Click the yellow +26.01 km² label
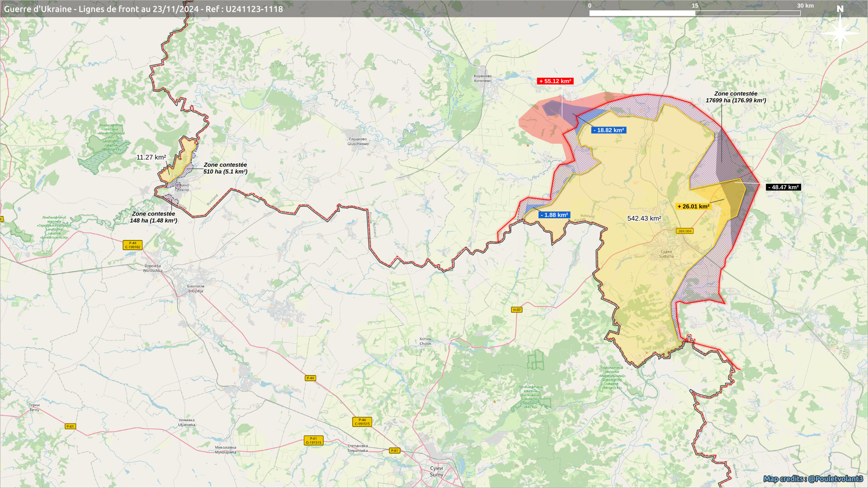Image resolution: width=868 pixels, height=488 pixels. coord(693,206)
